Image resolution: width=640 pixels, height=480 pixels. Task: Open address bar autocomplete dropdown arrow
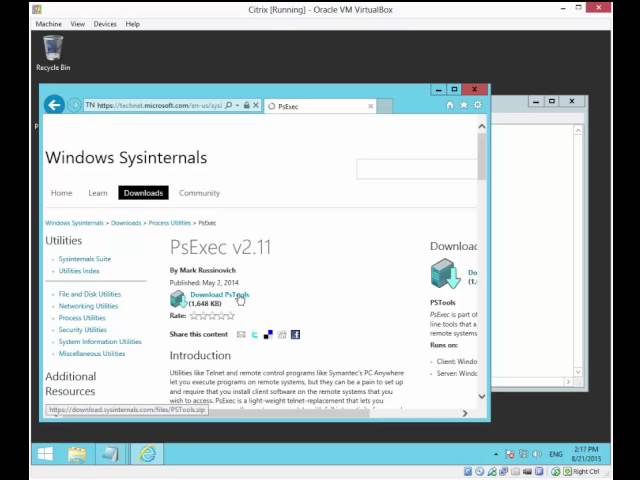point(238,105)
